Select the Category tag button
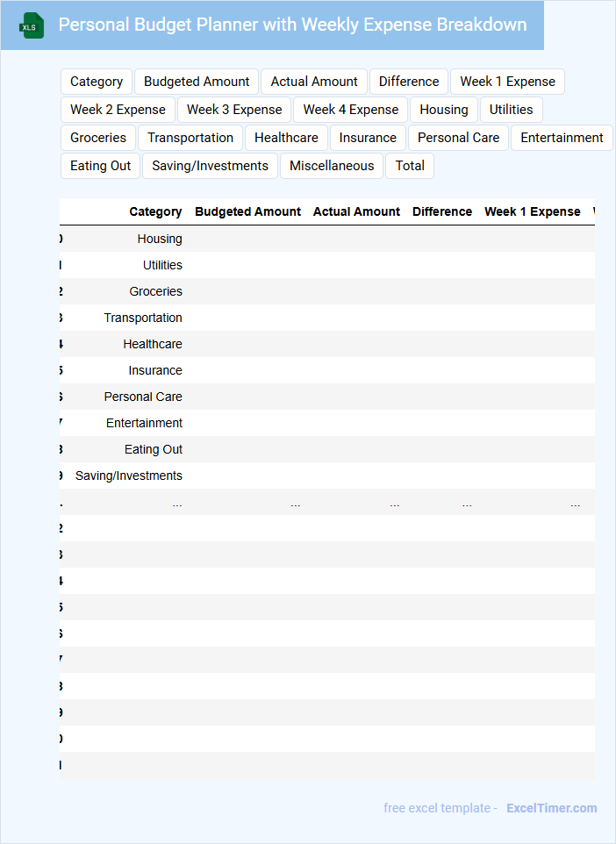The height and width of the screenshot is (844, 616). tap(97, 82)
